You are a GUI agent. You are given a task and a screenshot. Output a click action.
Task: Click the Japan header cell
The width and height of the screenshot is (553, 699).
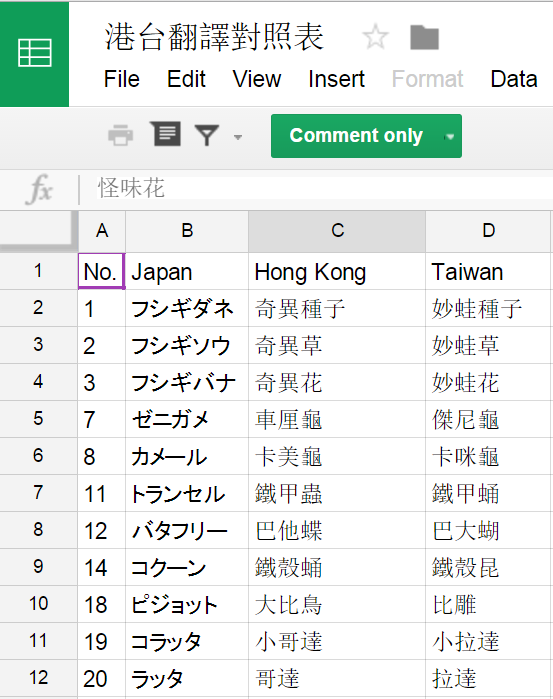187,271
